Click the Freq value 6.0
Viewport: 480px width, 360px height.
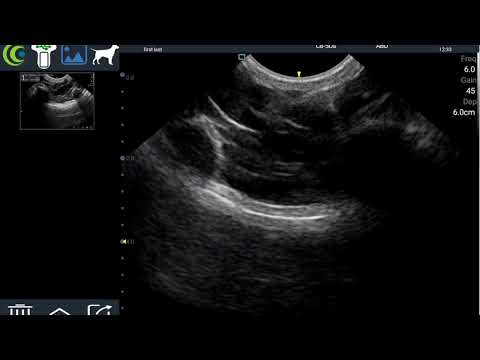(469, 69)
